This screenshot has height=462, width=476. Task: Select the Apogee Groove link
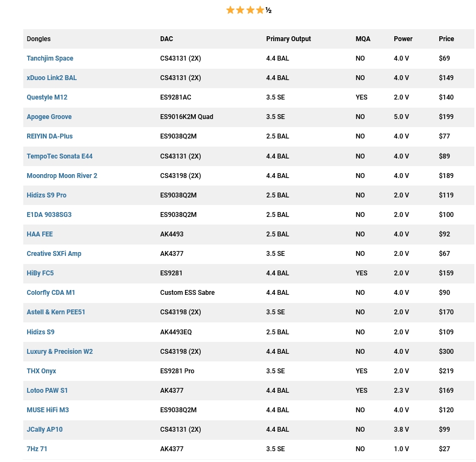49,117
